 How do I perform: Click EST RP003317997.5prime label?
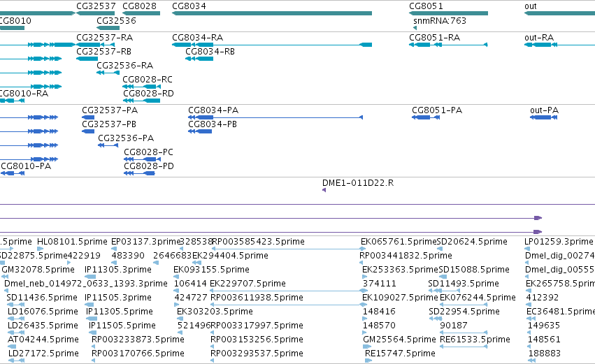[x=257, y=326]
